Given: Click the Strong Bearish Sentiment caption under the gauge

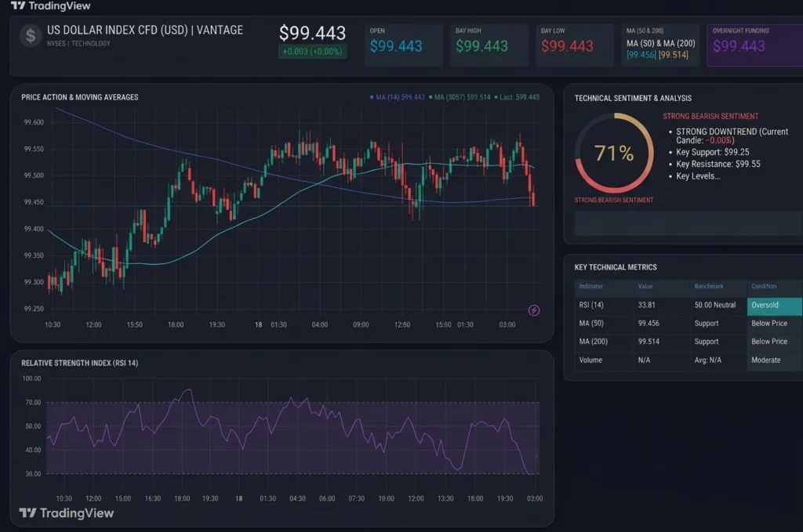Looking at the screenshot, I should (614, 200).
